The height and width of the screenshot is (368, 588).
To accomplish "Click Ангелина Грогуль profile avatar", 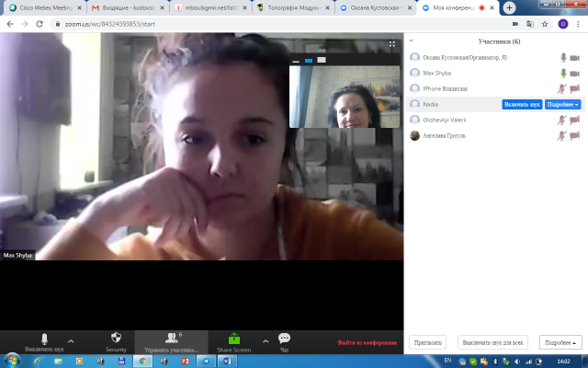I will click(x=414, y=135).
